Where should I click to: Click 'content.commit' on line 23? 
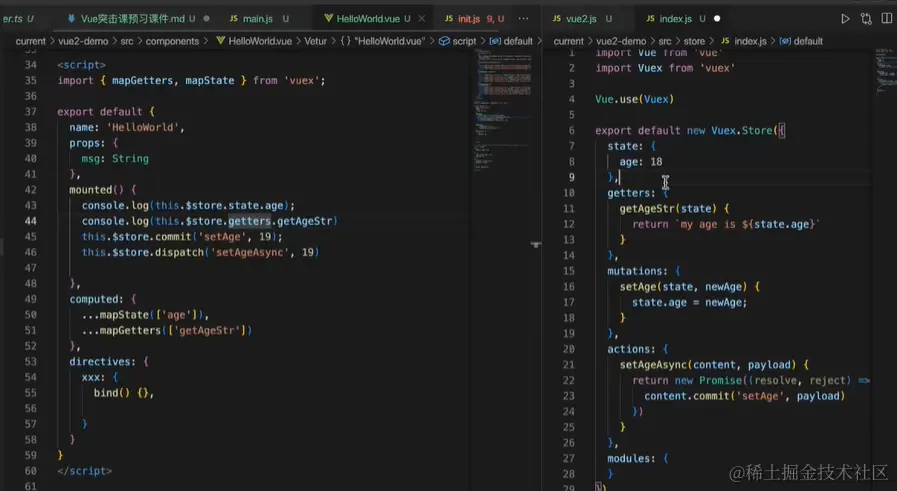[686, 396]
